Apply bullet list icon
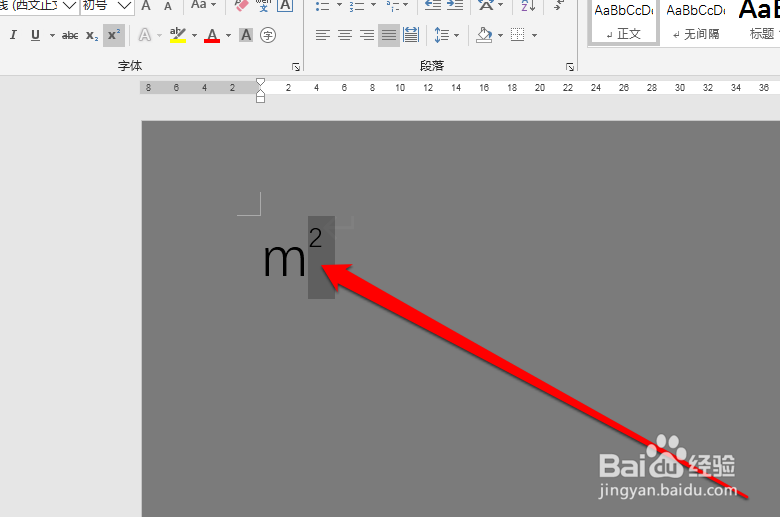The height and width of the screenshot is (517, 780). (x=322, y=5)
